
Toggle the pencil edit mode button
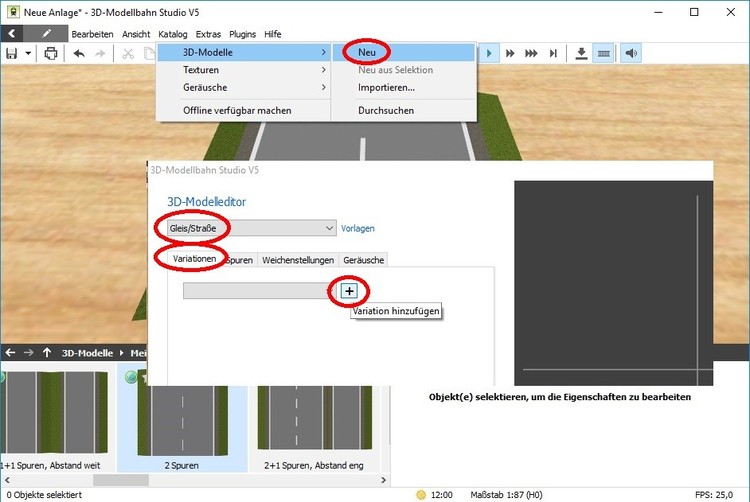[47, 33]
